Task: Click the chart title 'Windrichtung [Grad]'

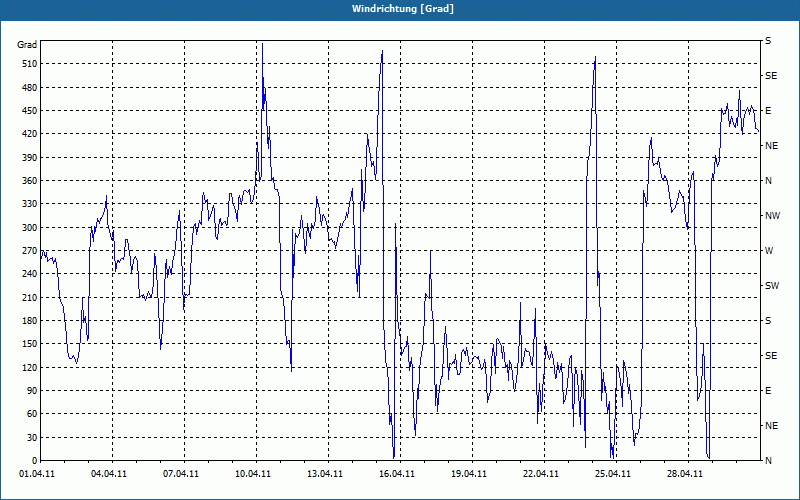Action: [x=403, y=9]
